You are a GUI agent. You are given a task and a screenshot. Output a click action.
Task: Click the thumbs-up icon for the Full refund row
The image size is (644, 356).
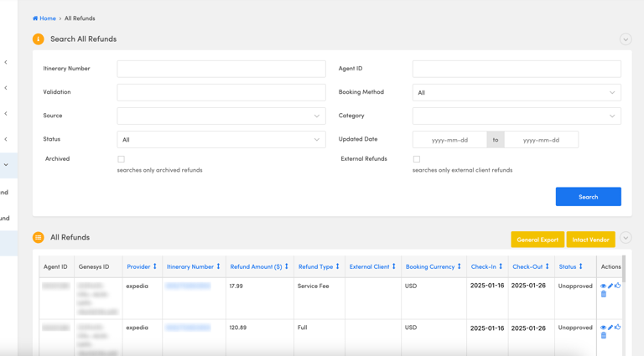[618, 328]
